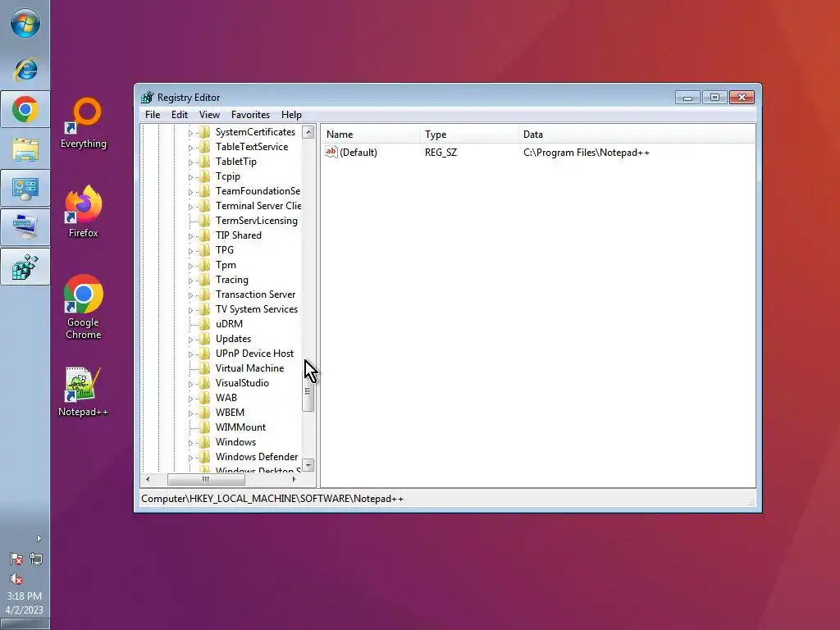This screenshot has width=840, height=630.
Task: Click the status bar registry path
Action: [x=272, y=499]
